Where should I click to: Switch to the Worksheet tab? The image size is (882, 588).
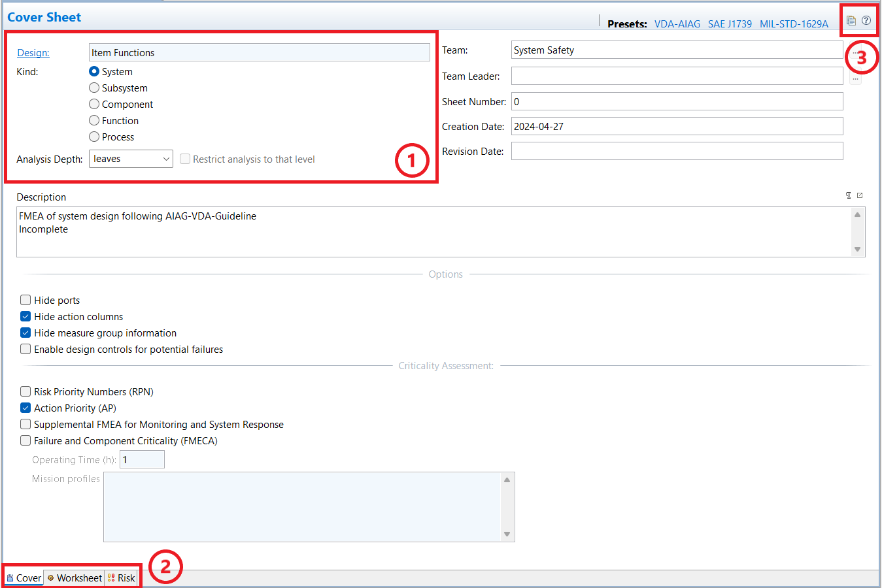point(75,578)
